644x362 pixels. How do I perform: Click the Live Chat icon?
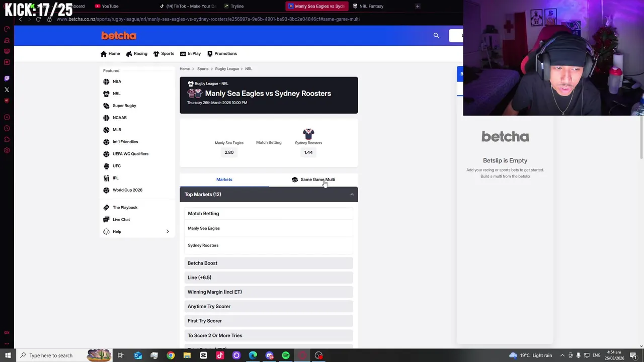point(106,219)
